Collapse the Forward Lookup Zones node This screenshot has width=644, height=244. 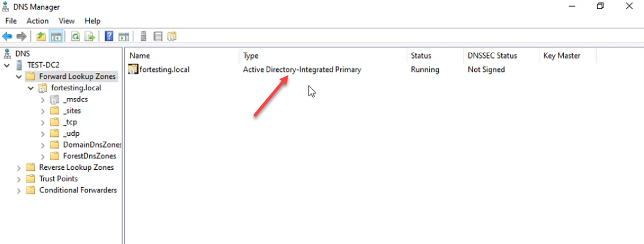(x=19, y=77)
